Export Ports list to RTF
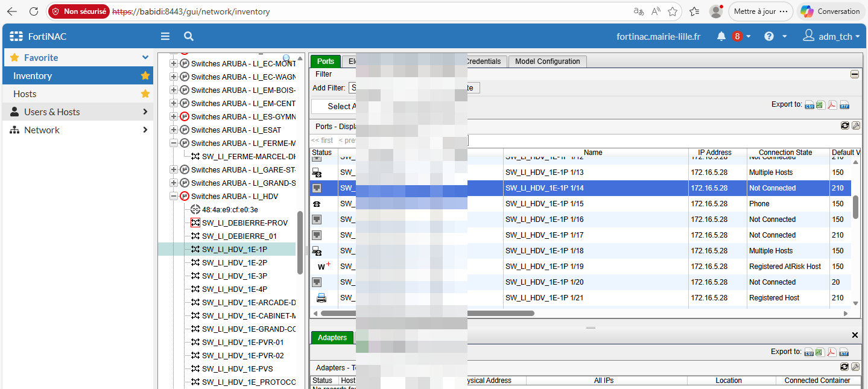Viewport: 868px width, 389px height. [844, 105]
